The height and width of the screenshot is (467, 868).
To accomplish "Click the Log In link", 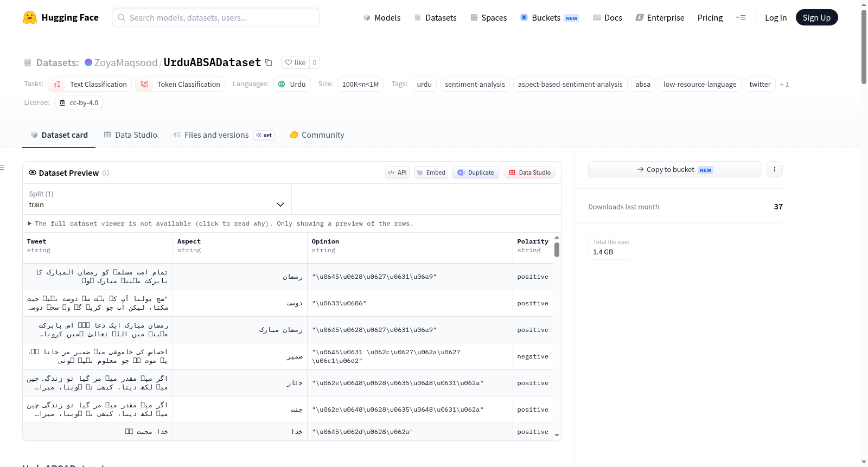I will click(776, 17).
